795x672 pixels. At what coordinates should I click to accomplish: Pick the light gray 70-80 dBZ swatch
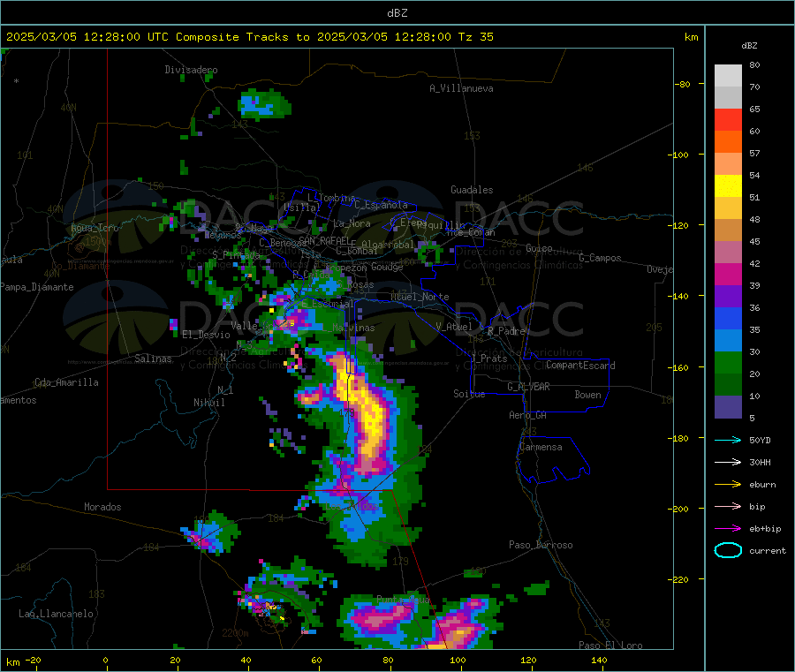[728, 76]
